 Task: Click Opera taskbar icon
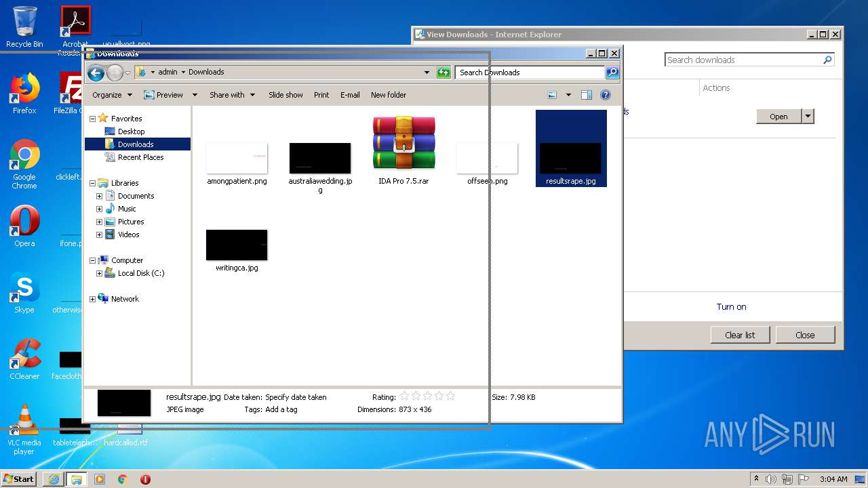[x=145, y=479]
